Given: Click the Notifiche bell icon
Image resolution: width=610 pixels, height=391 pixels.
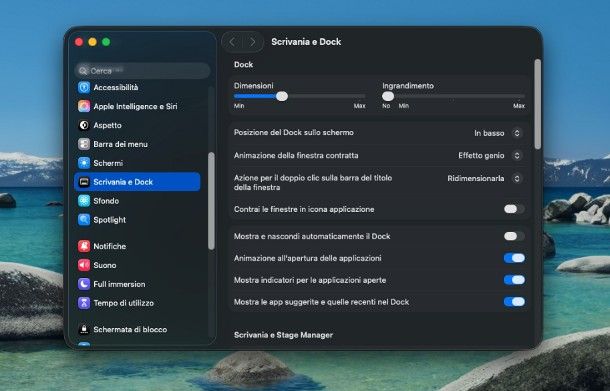Looking at the screenshot, I should coord(84,246).
